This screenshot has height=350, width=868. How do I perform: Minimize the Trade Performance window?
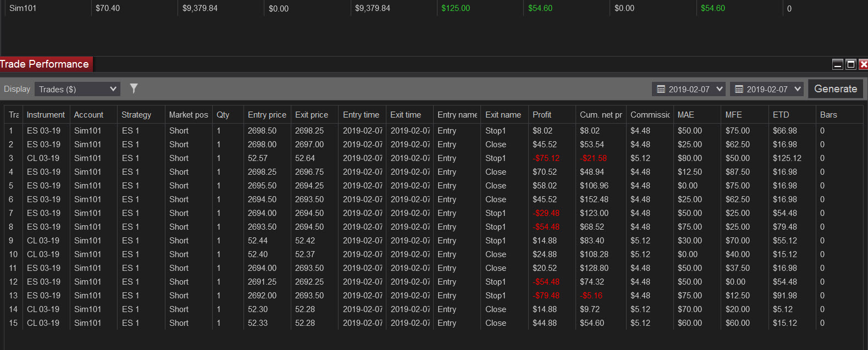point(838,64)
